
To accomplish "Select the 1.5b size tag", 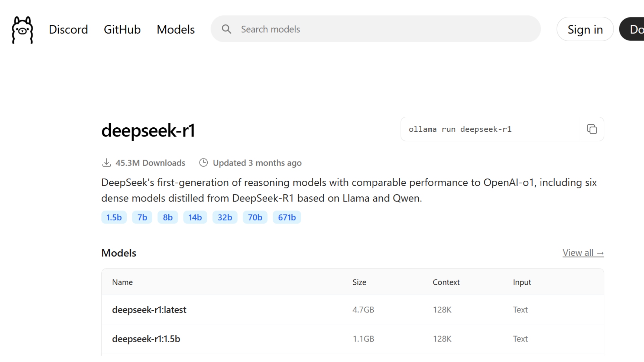I will coord(114,217).
